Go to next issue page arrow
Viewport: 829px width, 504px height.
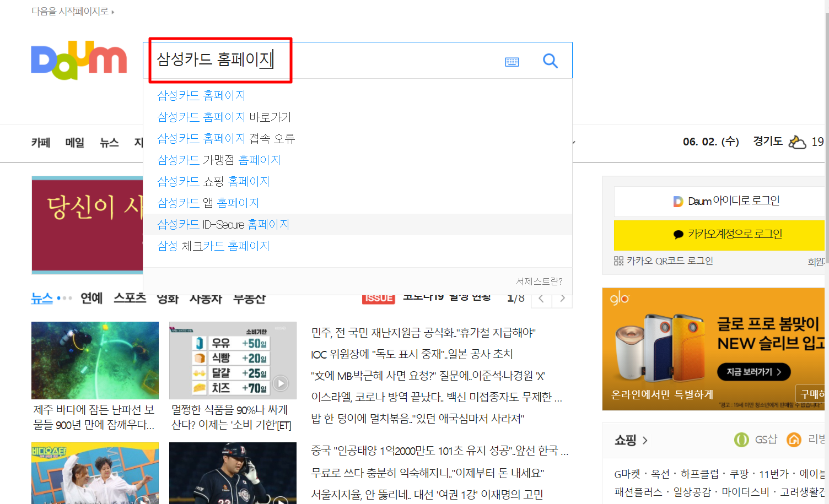coord(562,298)
